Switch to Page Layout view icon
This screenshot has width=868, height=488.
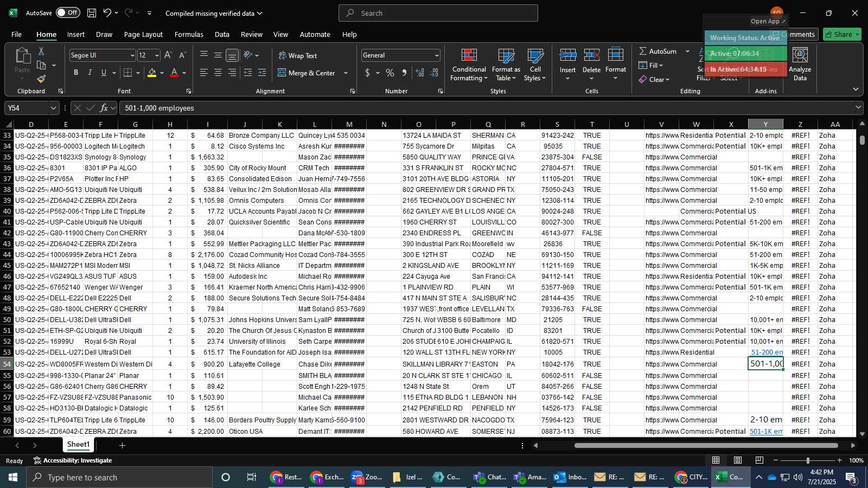(x=738, y=460)
